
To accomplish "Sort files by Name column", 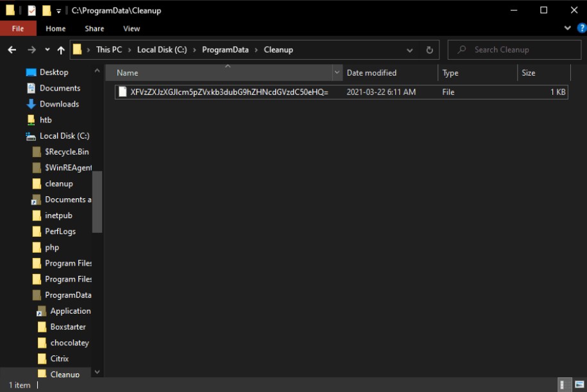I will pos(219,72).
